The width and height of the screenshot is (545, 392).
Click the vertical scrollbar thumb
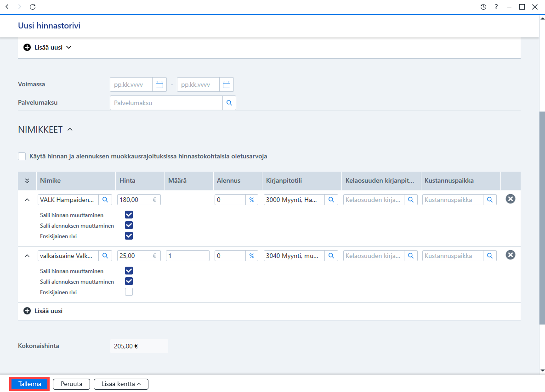542,218
